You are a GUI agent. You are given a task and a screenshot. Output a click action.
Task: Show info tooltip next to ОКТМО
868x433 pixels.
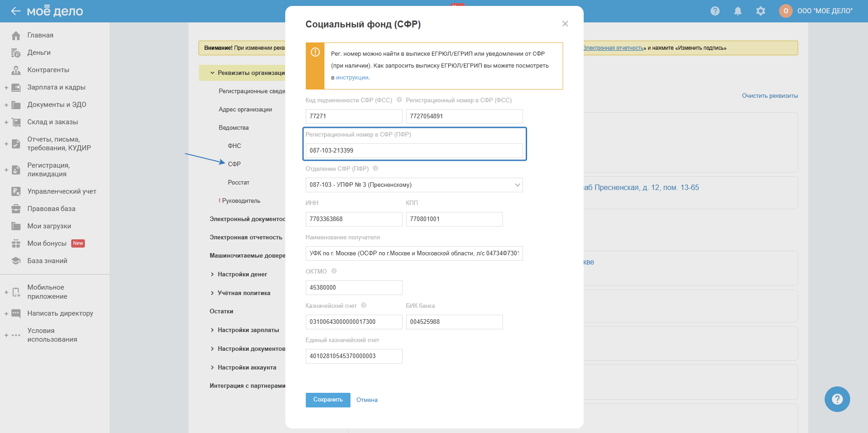[334, 271]
